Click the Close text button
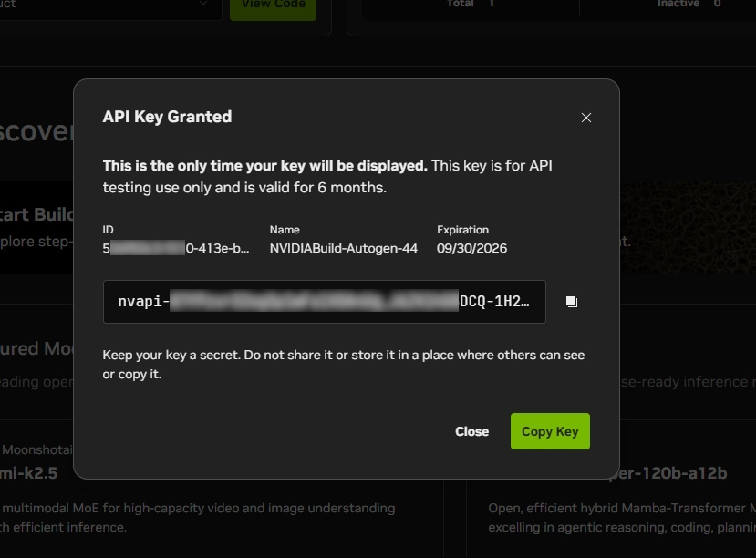The width and height of the screenshot is (756, 558). click(472, 431)
